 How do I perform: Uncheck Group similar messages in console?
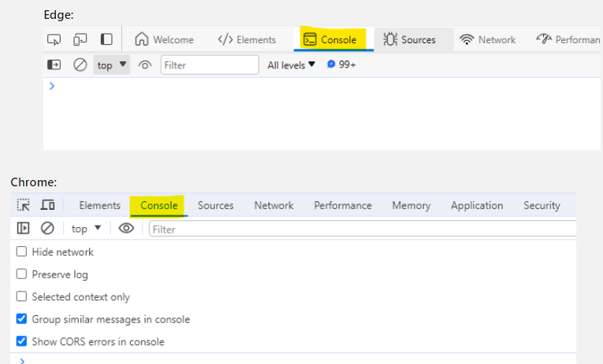(x=21, y=318)
